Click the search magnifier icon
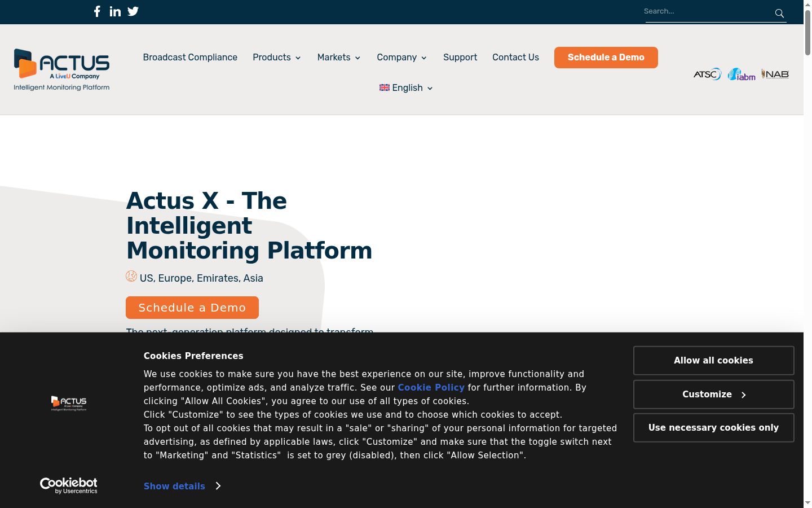Screen dimensions: 812x508 pos(779,13)
